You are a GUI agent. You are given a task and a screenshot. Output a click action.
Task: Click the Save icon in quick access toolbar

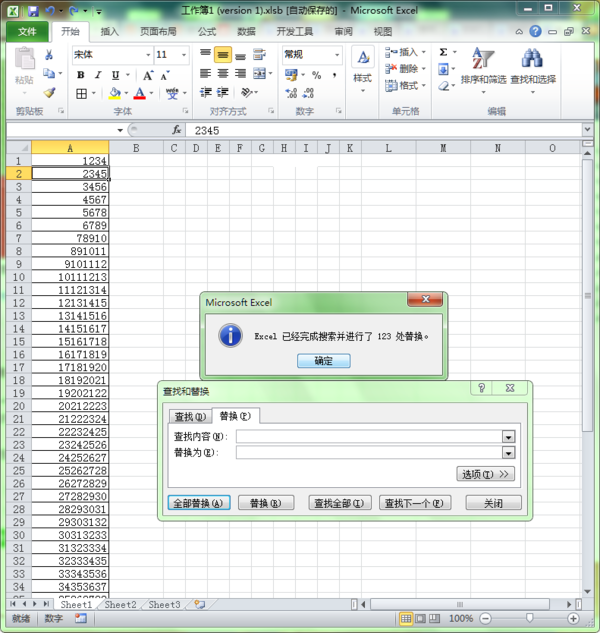tap(33, 11)
